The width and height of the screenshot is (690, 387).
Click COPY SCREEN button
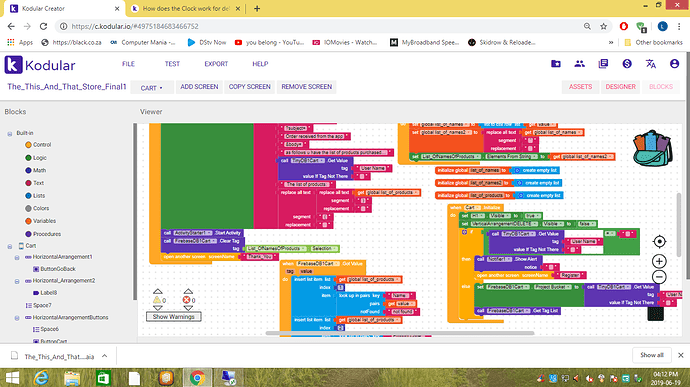tap(250, 87)
